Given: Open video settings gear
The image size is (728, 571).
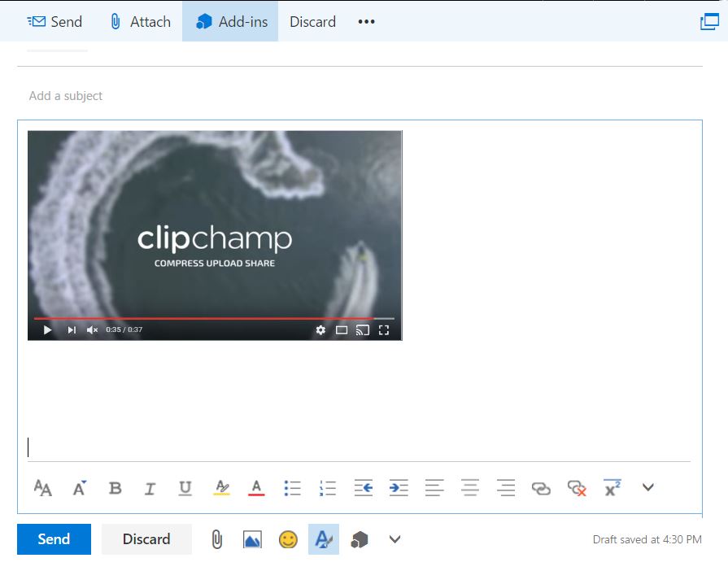Looking at the screenshot, I should 320,330.
